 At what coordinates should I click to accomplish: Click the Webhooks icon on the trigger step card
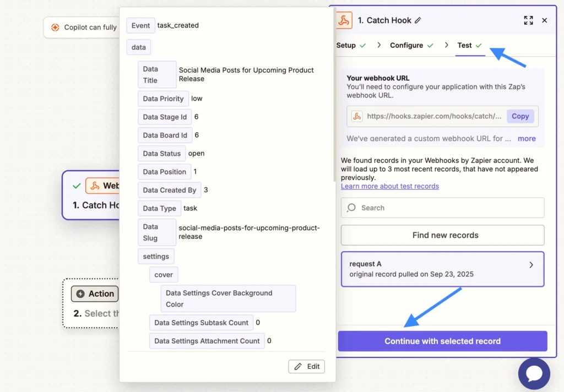pos(95,186)
